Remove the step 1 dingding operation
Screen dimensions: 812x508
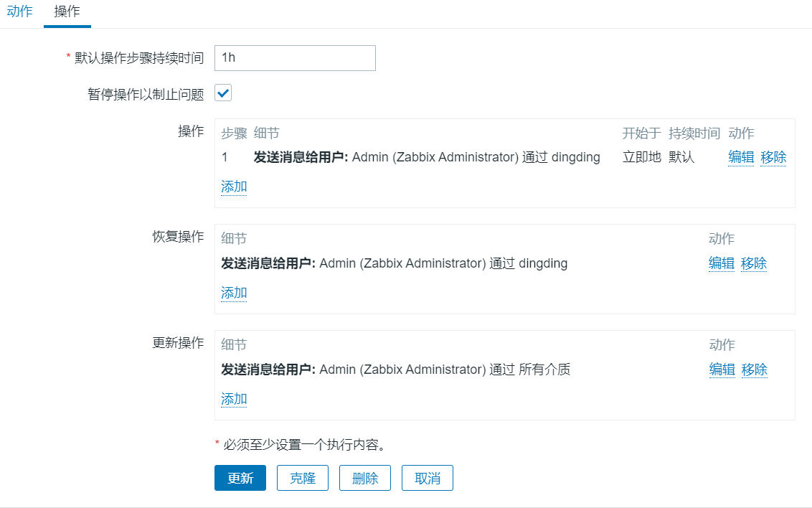773,157
